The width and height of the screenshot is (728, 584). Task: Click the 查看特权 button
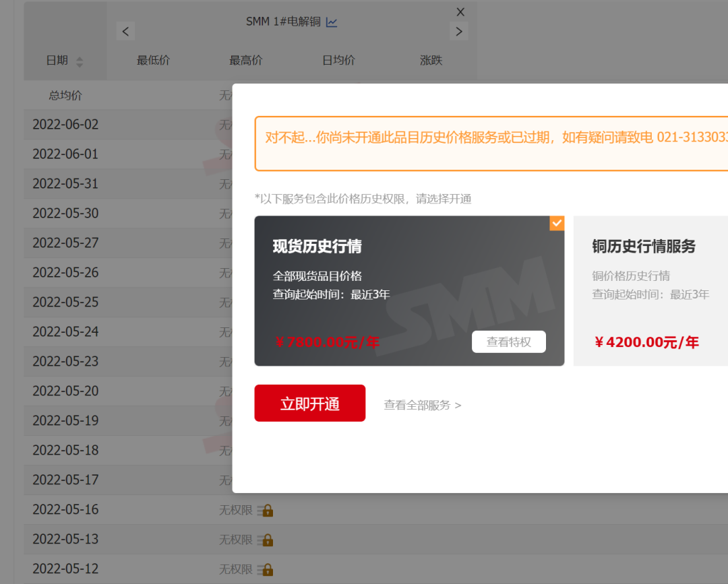pos(509,342)
